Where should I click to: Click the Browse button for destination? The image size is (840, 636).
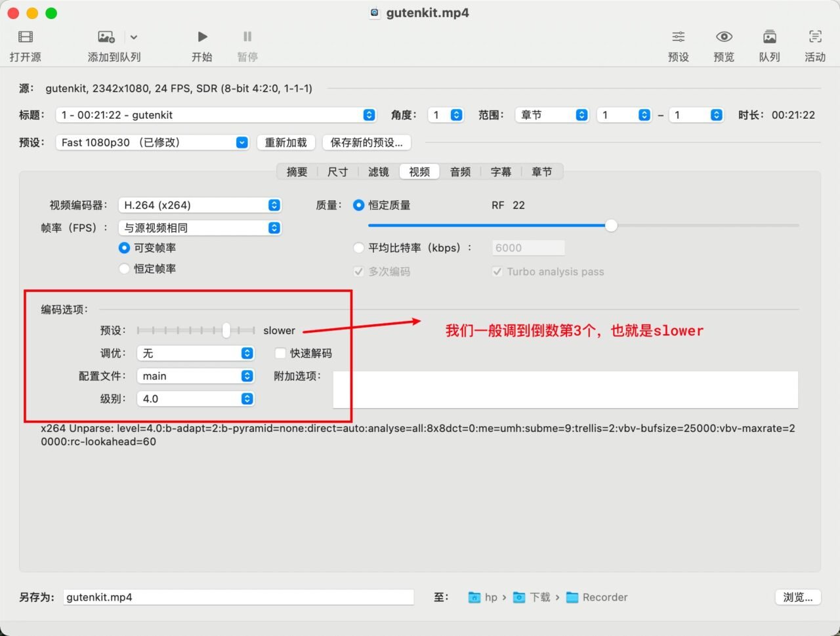point(797,597)
